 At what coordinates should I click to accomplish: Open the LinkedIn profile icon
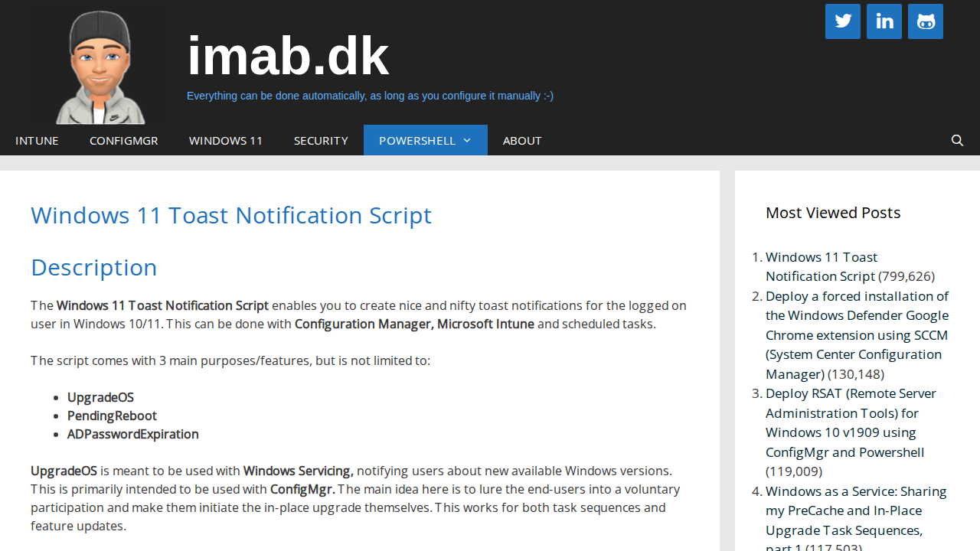(x=884, y=21)
